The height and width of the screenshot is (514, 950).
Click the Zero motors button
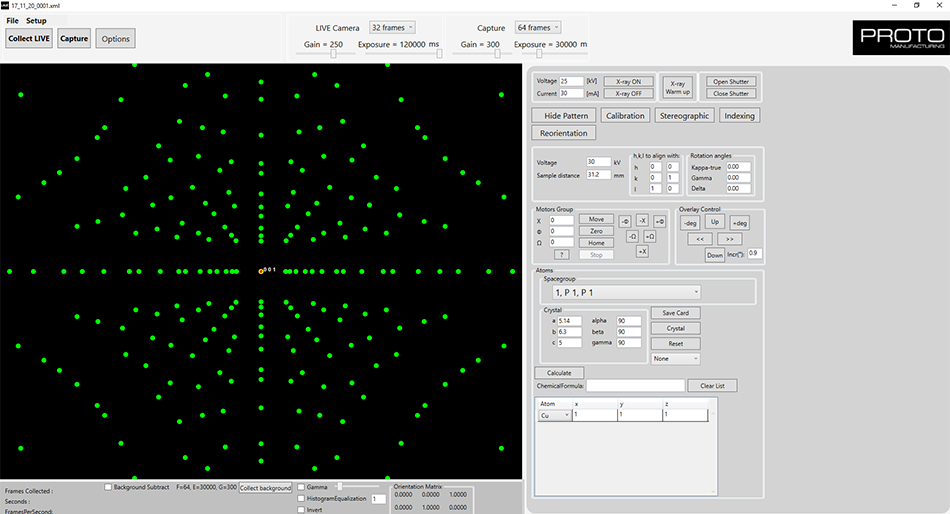596,231
